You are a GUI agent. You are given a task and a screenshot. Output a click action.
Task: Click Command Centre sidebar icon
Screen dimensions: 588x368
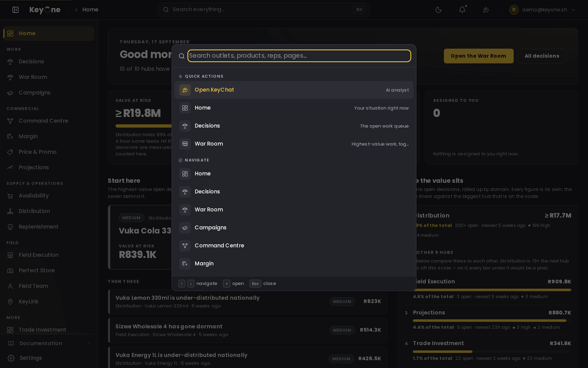(x=10, y=121)
